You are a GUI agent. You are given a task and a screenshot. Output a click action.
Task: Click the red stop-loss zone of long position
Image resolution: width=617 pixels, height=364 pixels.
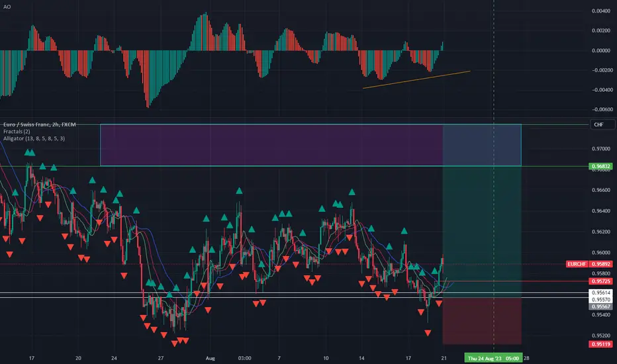coord(482,321)
